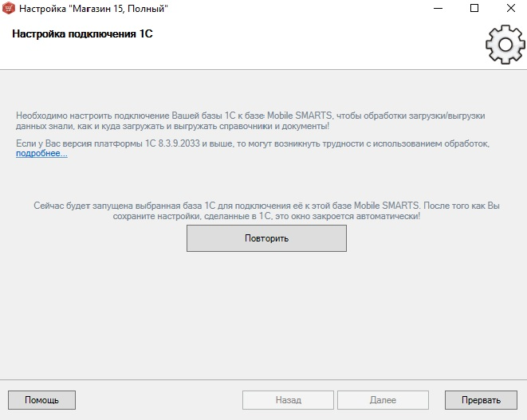Image resolution: width=527 pixels, height=420 pixels.
Task: Click window title Настройка "Магазин 15, Полный"
Action: [x=93, y=9]
